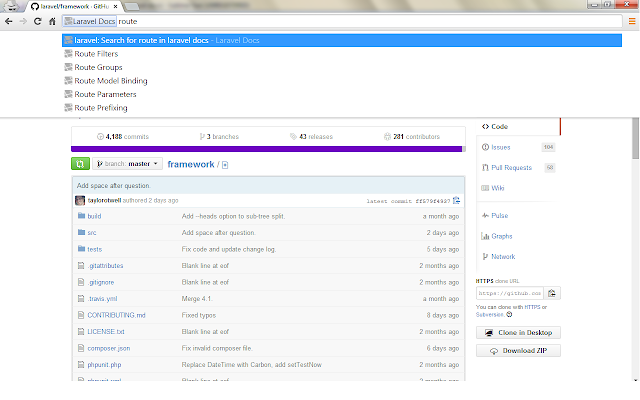The width and height of the screenshot is (640, 400).
Task: Open the Pulse page
Action: 500,216
